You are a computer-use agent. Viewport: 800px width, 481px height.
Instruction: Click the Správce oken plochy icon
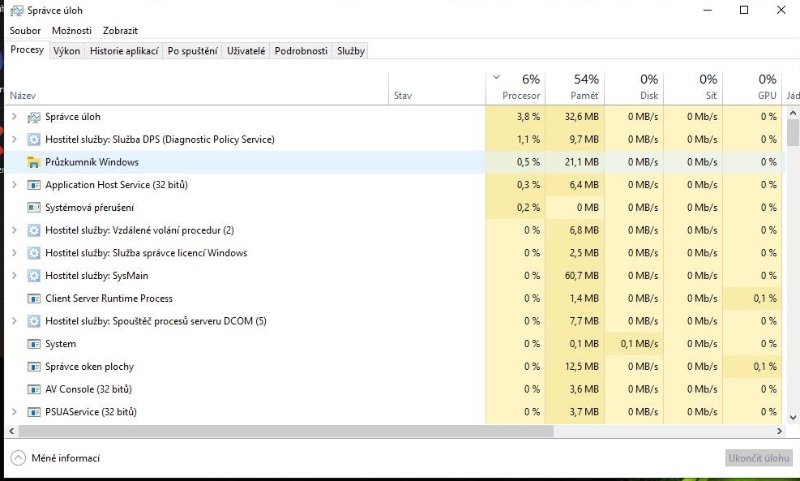[x=34, y=367]
